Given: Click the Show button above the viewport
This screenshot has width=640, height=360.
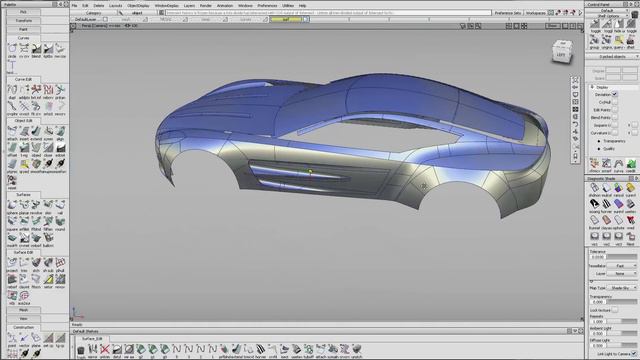Looking at the screenshot, I should click(553, 26).
